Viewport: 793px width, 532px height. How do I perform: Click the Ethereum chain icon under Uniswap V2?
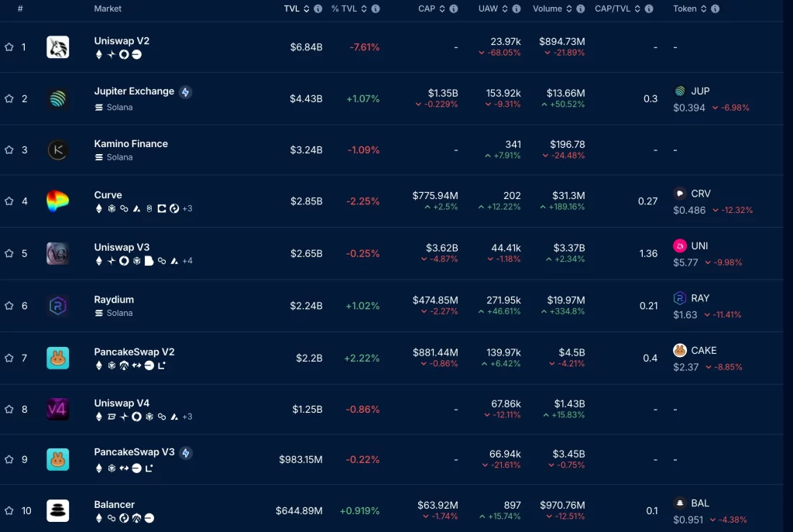pos(99,55)
